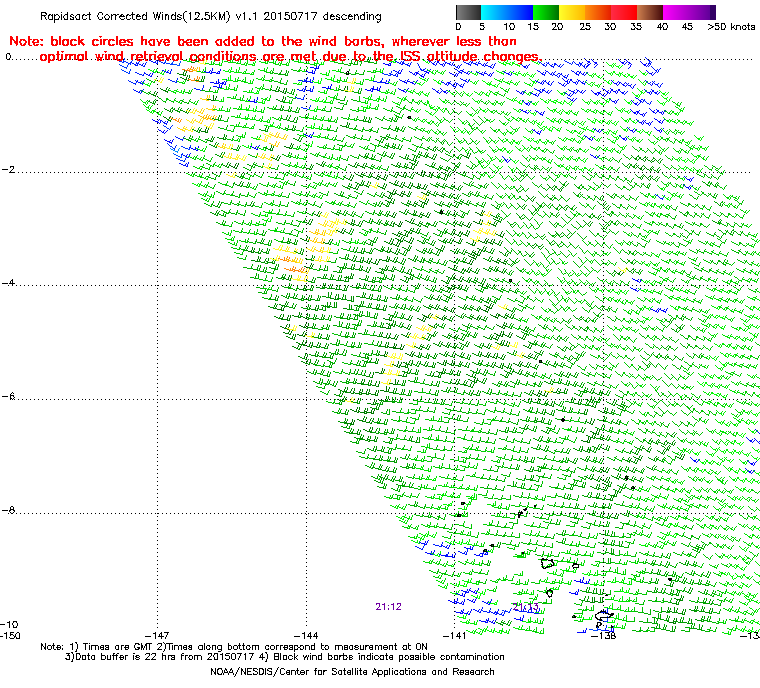The height and width of the screenshot is (688, 760).
Task: Click the '20150717 descending' part of the title
Action: [x=324, y=16]
